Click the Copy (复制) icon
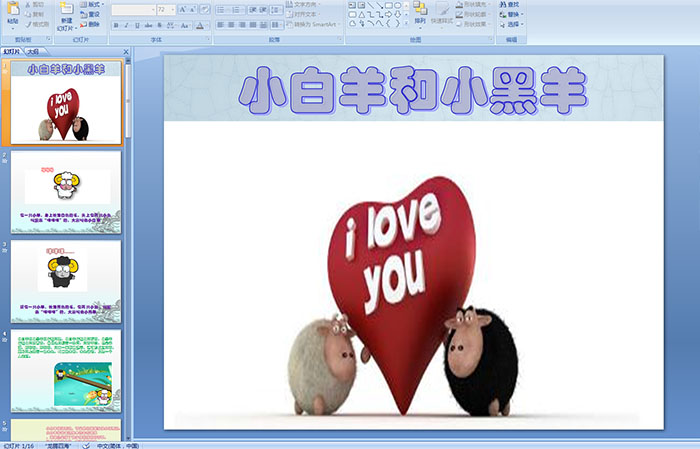 28,14
